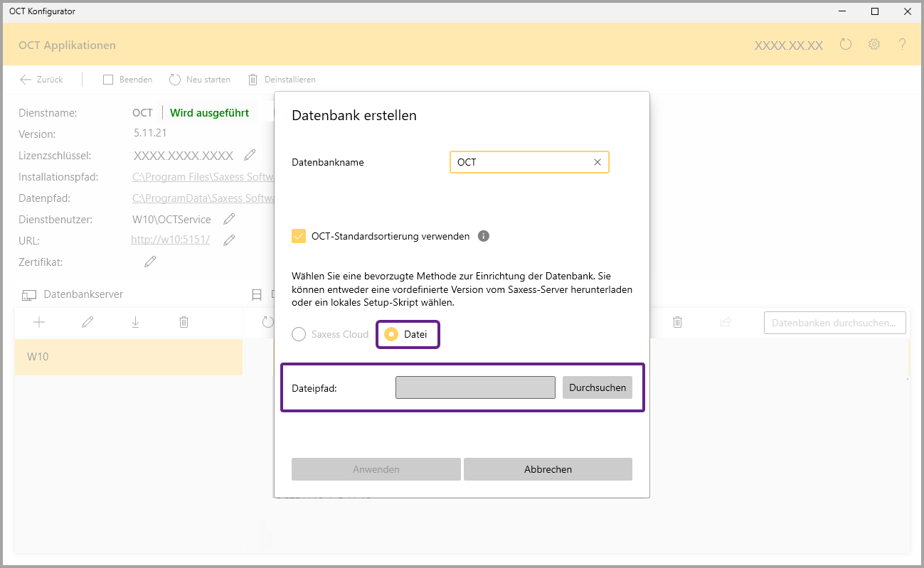Viewport: 924px width, 568px height.
Task: Clear the Datenbankname field with X
Action: coord(598,162)
